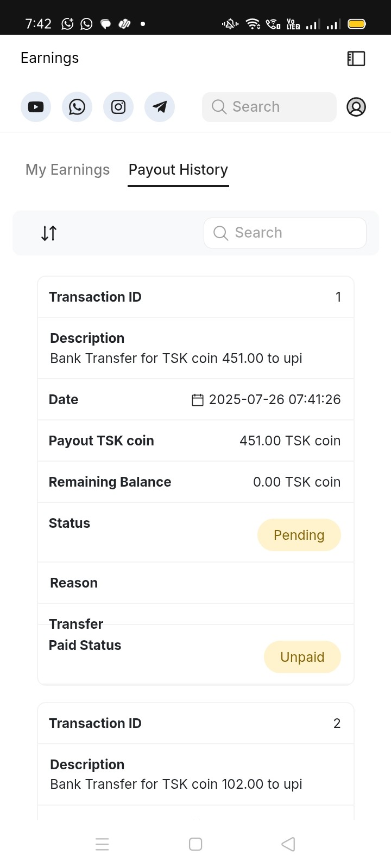Focus the payout history Search box

(285, 233)
